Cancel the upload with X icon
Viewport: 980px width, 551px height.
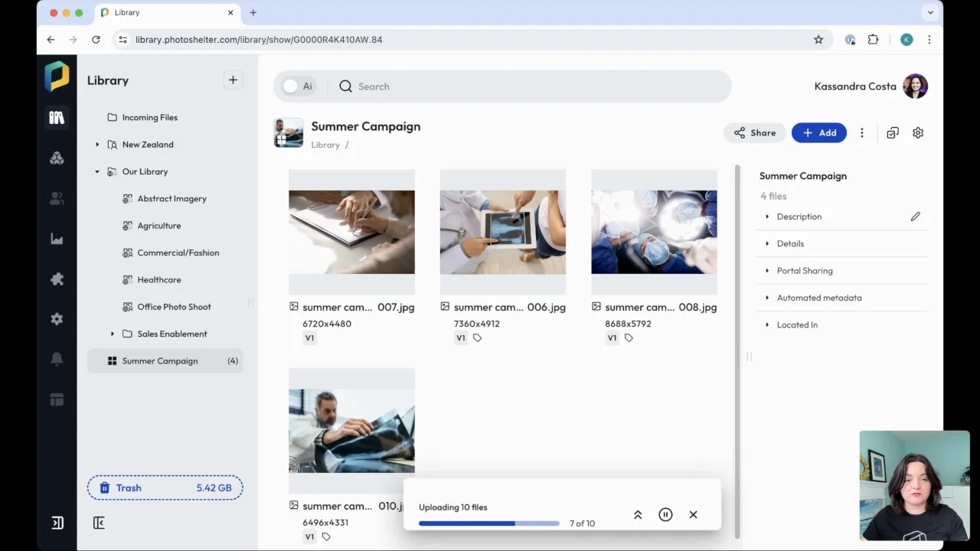point(693,515)
